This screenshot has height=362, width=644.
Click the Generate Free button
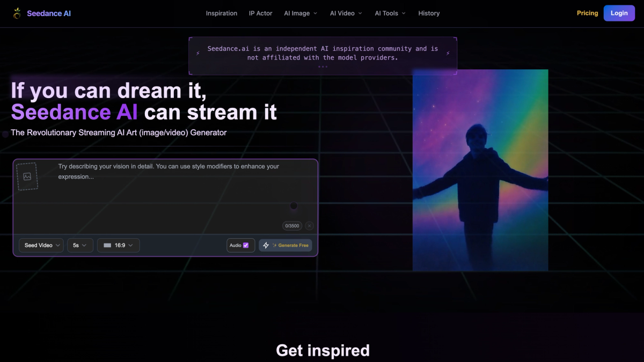tap(286, 245)
